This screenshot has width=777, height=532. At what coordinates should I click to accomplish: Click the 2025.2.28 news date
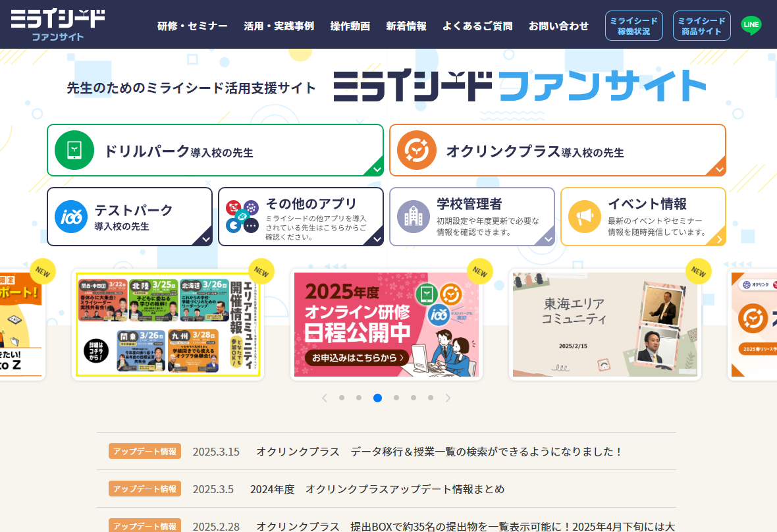coord(216,527)
